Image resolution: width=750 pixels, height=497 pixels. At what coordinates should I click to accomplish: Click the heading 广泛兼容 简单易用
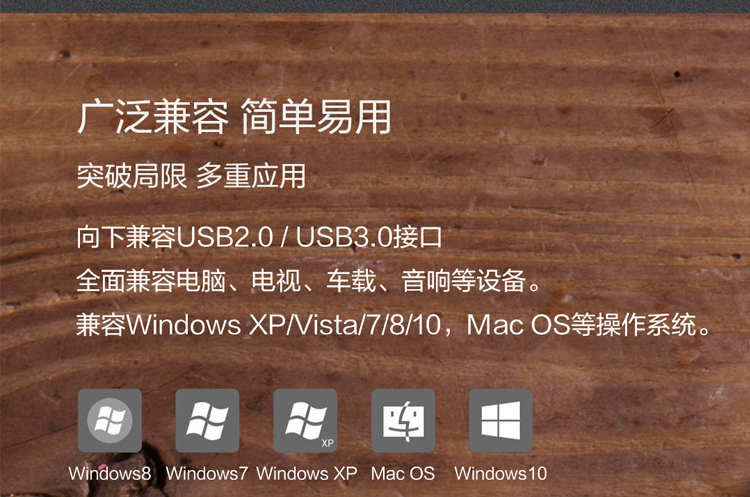(x=234, y=117)
